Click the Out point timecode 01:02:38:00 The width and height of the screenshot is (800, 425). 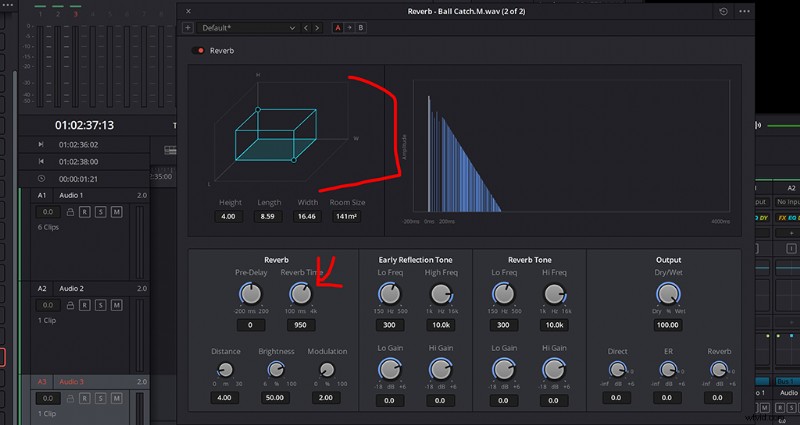click(79, 162)
